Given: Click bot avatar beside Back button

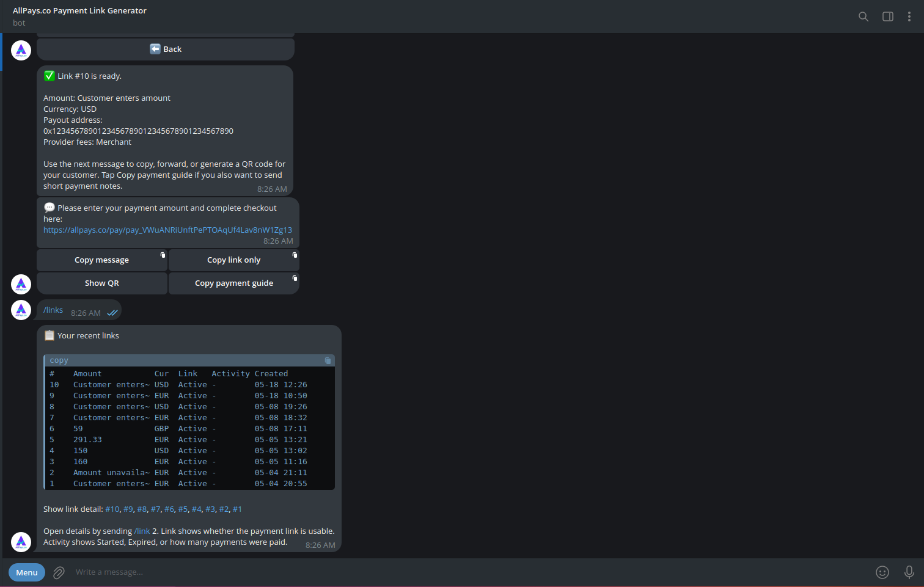Looking at the screenshot, I should pyautogui.click(x=21, y=50).
